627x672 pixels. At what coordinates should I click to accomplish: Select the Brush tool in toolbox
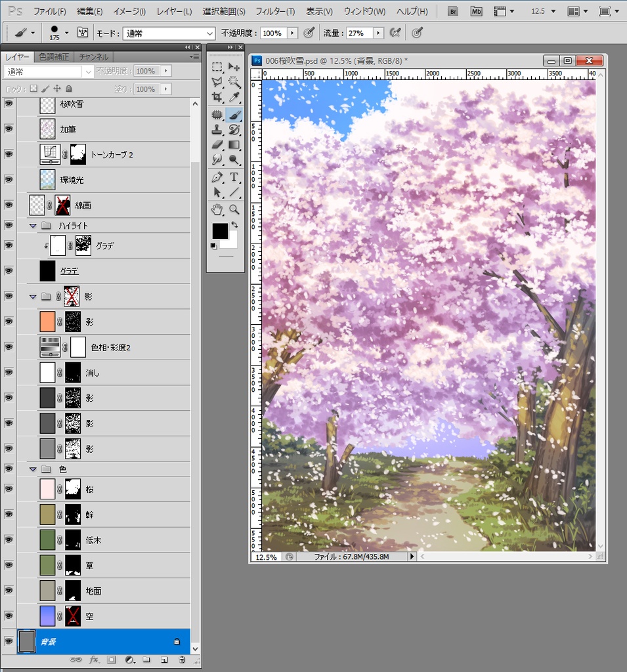pos(234,114)
